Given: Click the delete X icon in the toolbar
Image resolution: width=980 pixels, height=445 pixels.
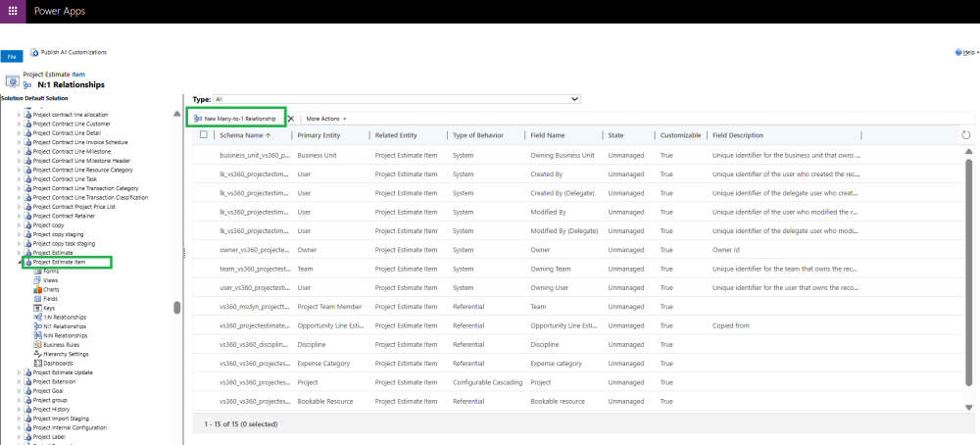Looking at the screenshot, I should click(290, 119).
